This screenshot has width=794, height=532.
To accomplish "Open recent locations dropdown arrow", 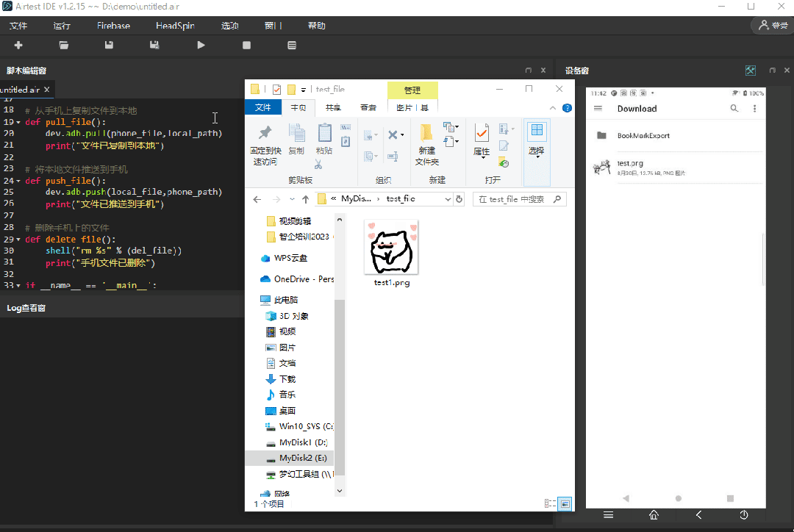I will 292,199.
